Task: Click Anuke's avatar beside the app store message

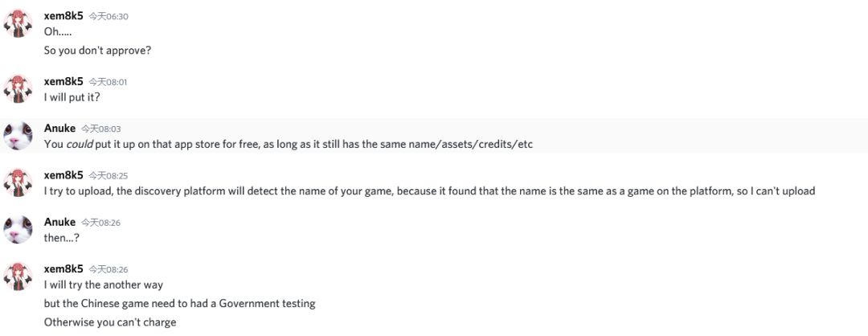Action: (x=18, y=135)
